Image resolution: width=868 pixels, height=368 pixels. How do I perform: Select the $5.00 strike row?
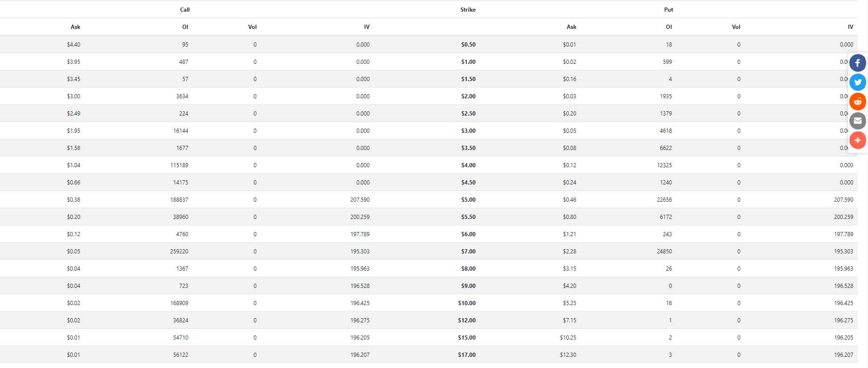pos(429,199)
